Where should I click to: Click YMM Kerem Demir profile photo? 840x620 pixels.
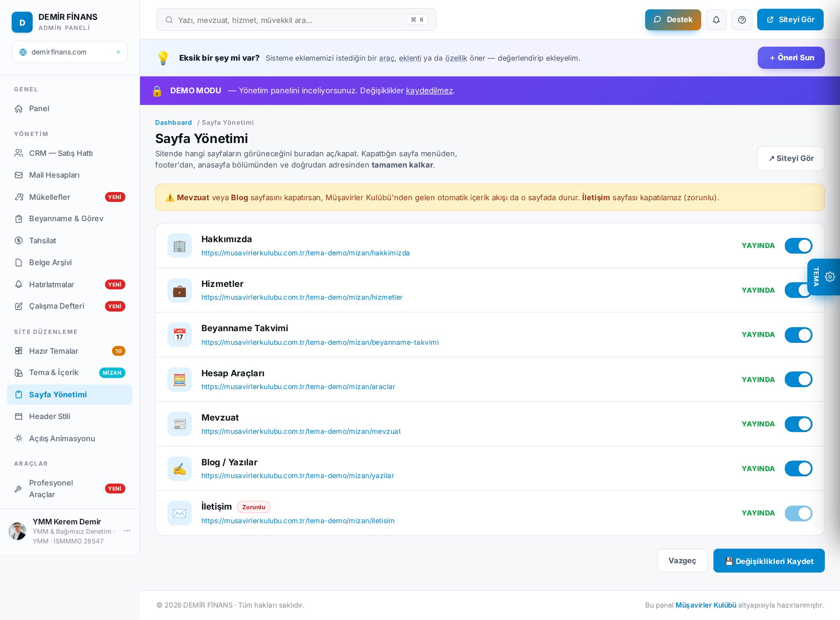click(17, 531)
